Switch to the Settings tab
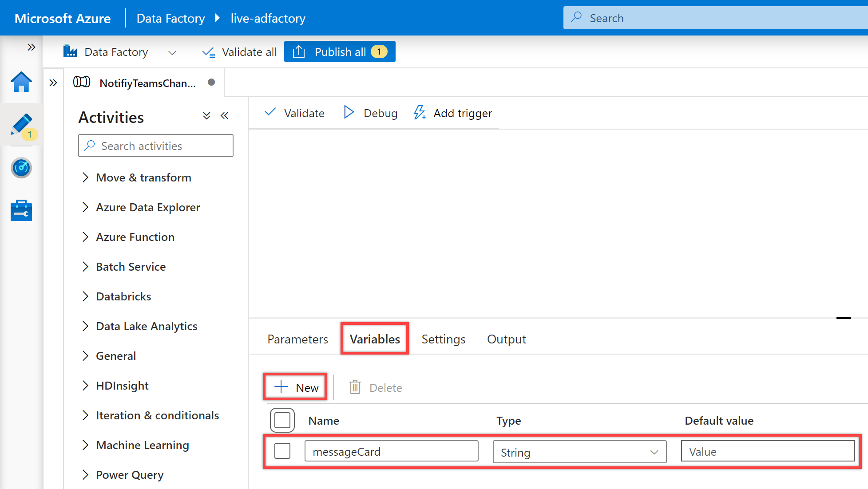This screenshot has width=868, height=489. pyautogui.click(x=444, y=338)
